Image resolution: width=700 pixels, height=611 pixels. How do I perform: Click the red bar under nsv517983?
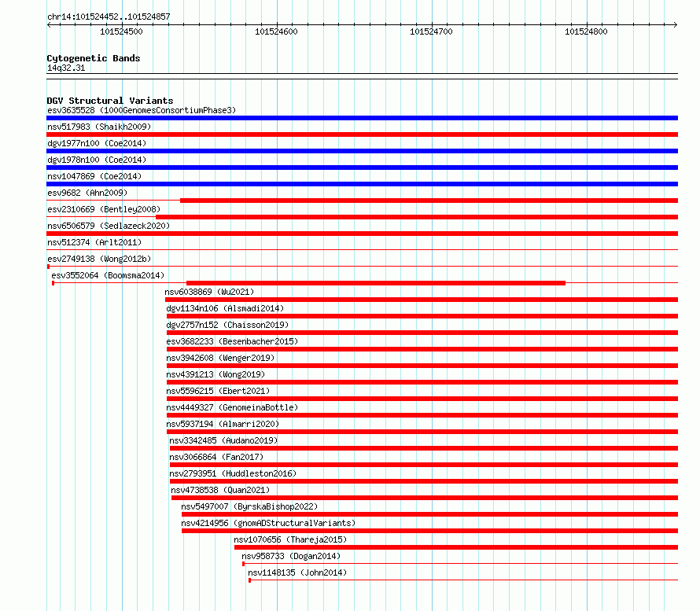tap(362, 134)
